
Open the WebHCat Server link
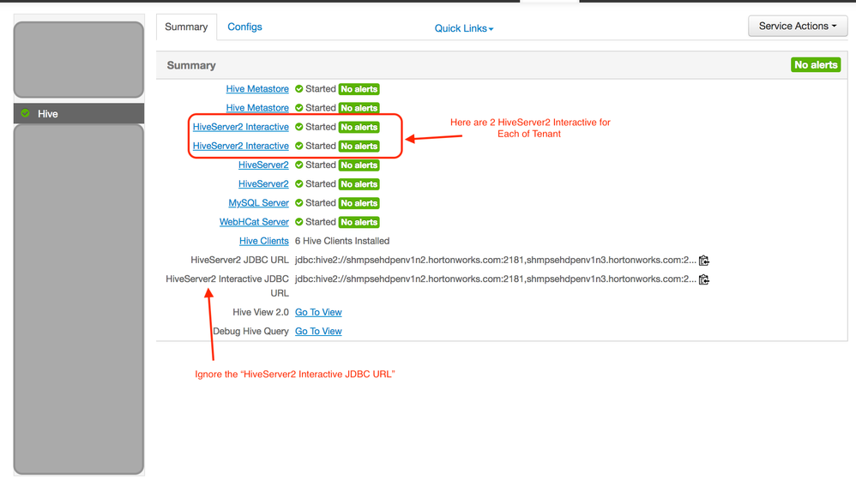tap(254, 222)
